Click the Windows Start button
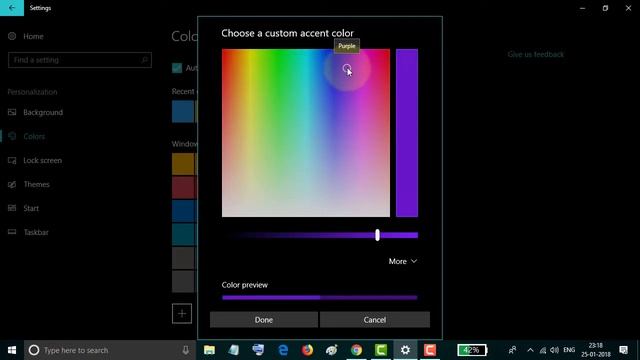This screenshot has width=640, height=360. click(x=12, y=350)
